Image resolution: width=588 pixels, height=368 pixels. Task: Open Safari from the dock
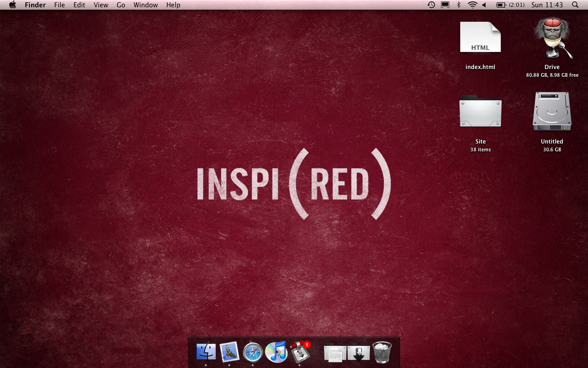point(253,353)
